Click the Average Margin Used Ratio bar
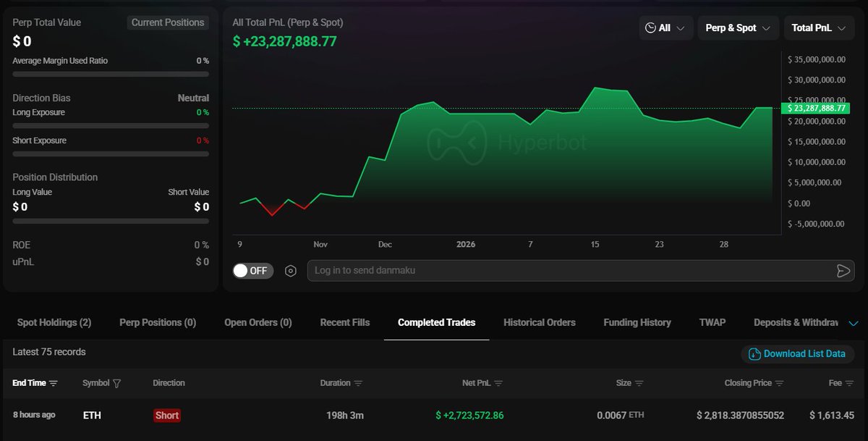This screenshot has width=868, height=441. 111,74
